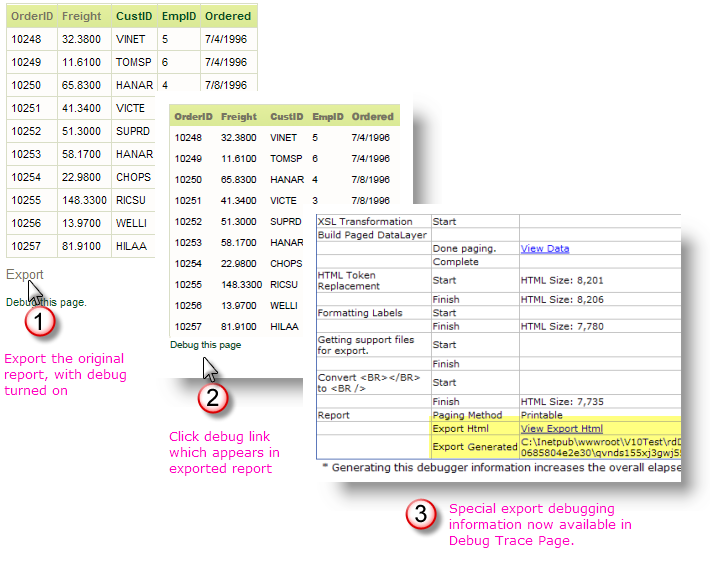Click freight 148.3300 in the original report
The height and width of the screenshot is (572, 724).
point(84,200)
